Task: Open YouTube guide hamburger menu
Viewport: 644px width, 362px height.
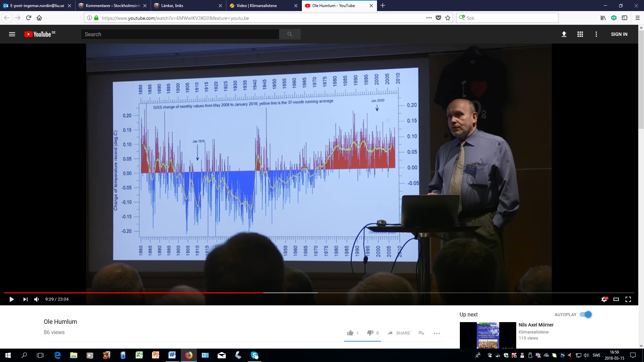Action: (x=12, y=34)
